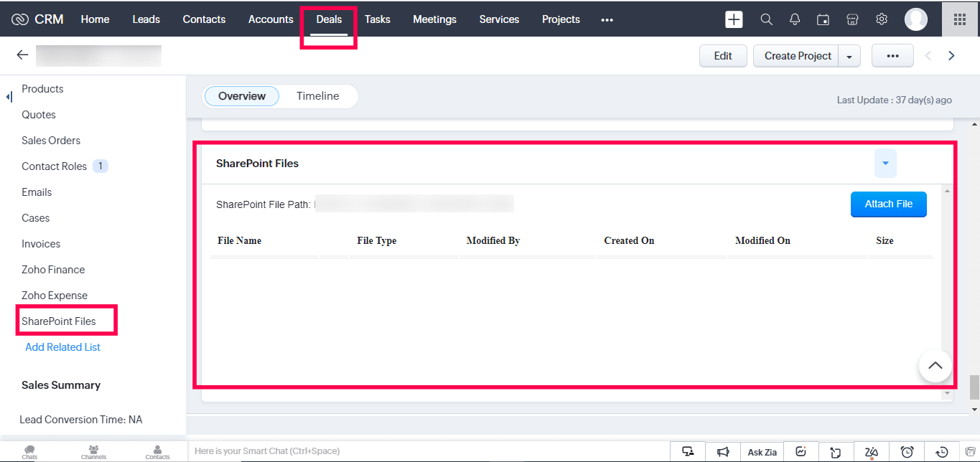Open Contacts in the bottom bar

tap(157, 451)
